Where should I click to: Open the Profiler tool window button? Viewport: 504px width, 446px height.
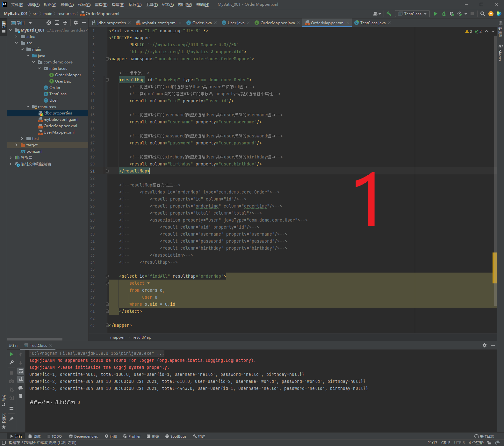click(x=132, y=436)
